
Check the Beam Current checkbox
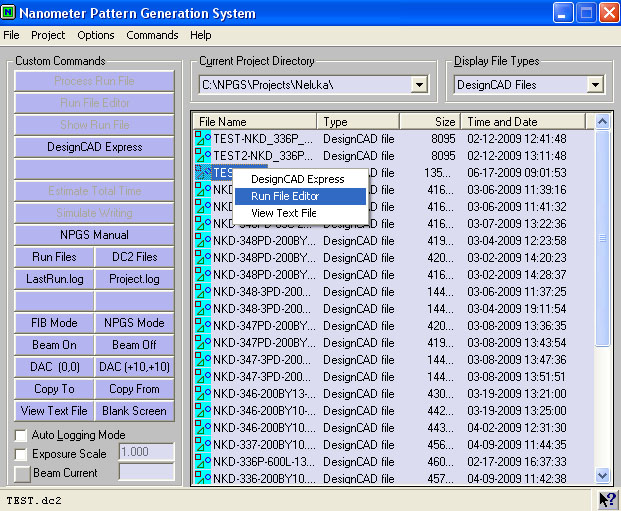click(21, 472)
